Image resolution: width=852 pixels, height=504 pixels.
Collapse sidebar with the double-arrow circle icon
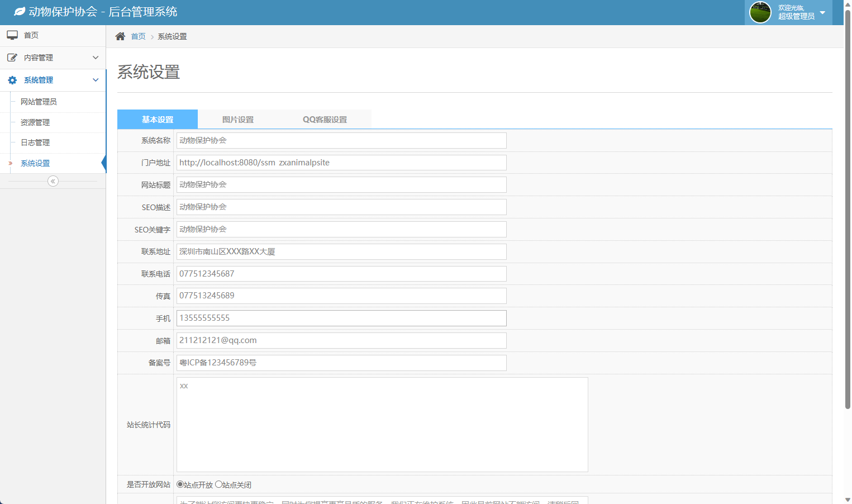pyautogui.click(x=53, y=181)
